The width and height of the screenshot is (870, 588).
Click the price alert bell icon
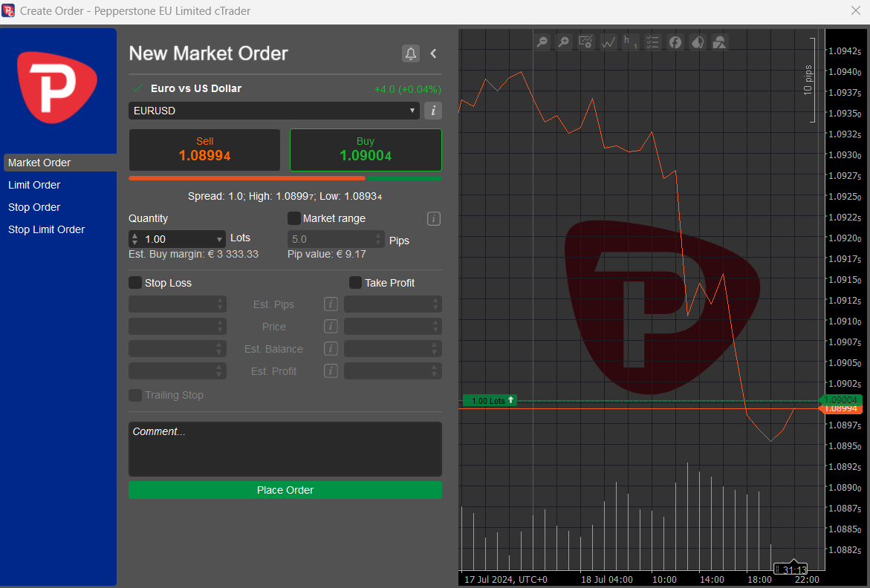point(411,53)
